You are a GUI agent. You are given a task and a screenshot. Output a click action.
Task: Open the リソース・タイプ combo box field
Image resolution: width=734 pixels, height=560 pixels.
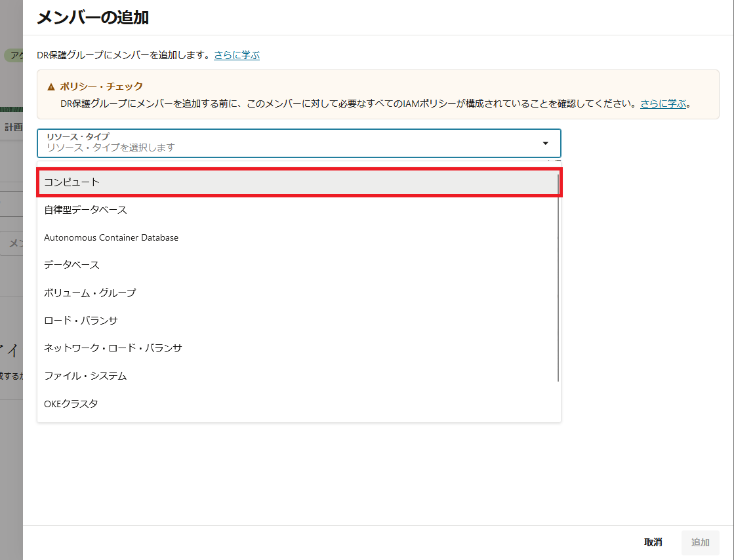tap(289, 144)
